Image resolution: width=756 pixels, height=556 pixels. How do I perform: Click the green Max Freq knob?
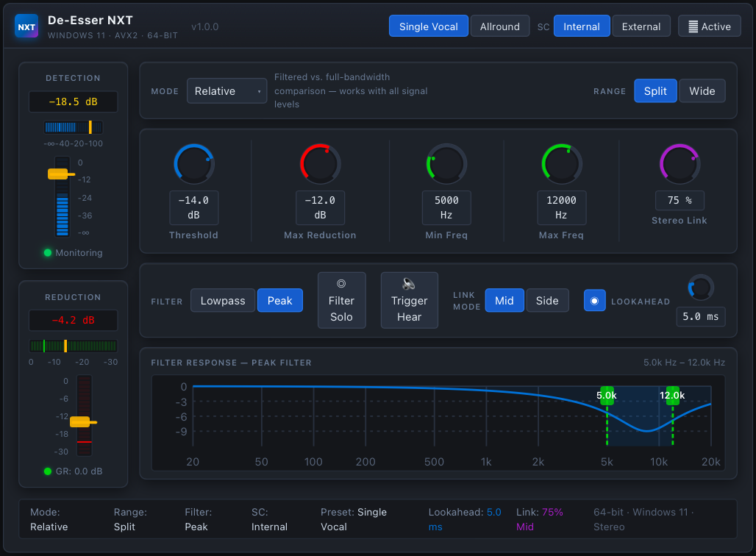(x=562, y=163)
